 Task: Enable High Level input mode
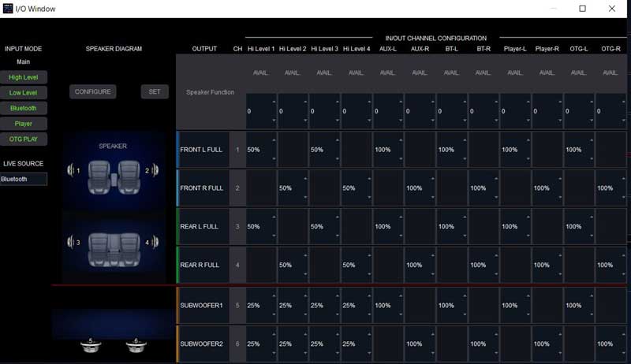[x=23, y=77]
